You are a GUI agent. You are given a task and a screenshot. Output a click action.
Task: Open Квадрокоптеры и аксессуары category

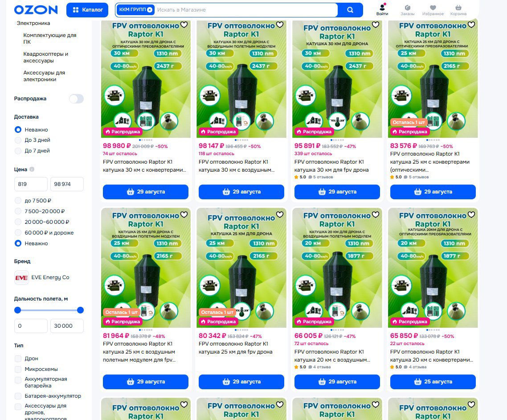click(45, 57)
